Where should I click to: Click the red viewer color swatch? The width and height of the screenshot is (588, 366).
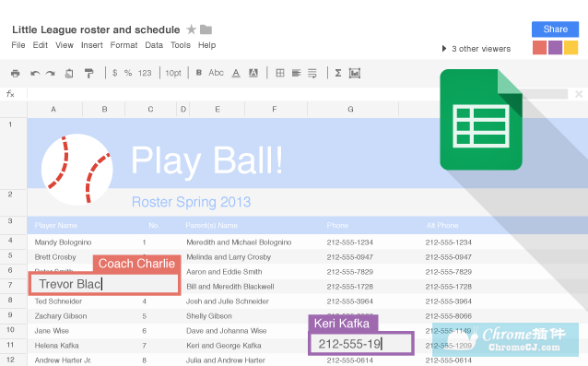[x=540, y=48]
